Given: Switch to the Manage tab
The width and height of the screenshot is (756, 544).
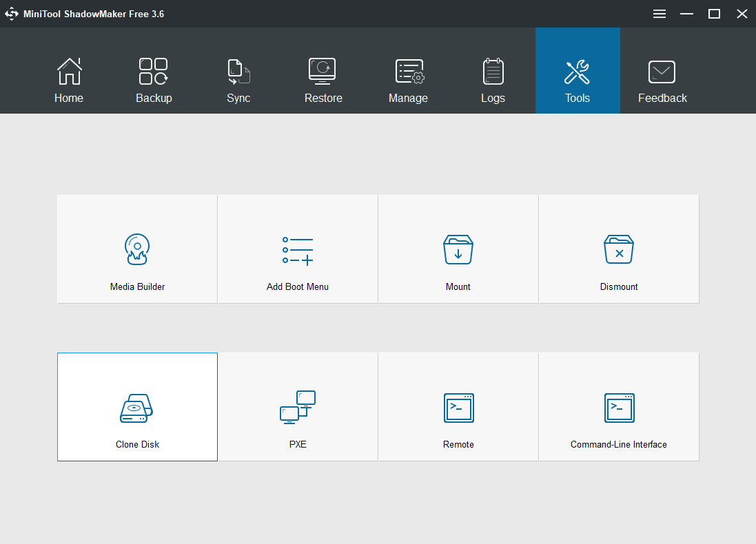Looking at the screenshot, I should [408, 71].
